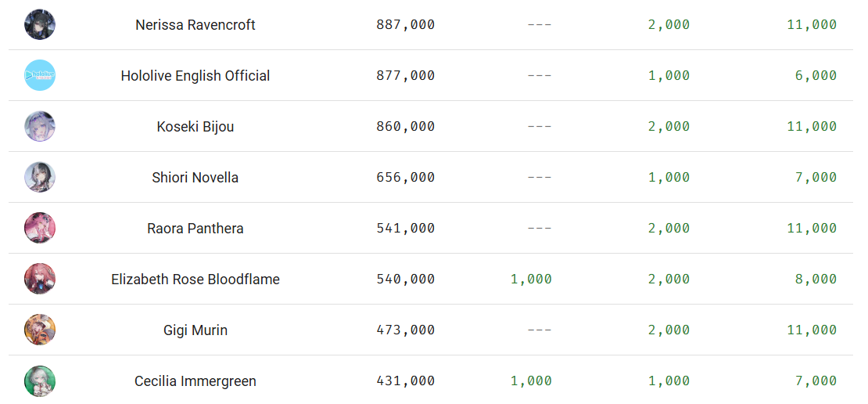Click Nerissa Ravencroft's 887,000 subscriber count

(x=405, y=25)
